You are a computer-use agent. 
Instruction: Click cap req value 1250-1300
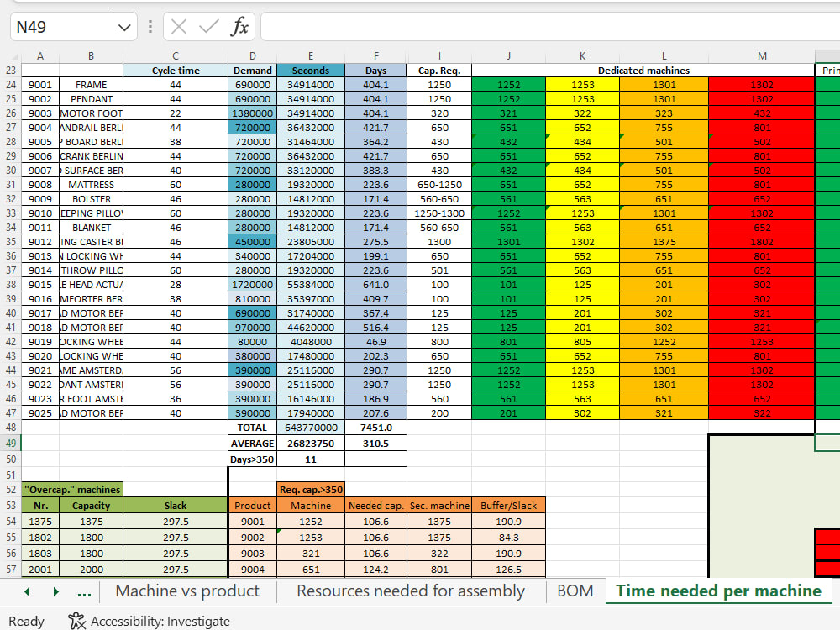439,213
